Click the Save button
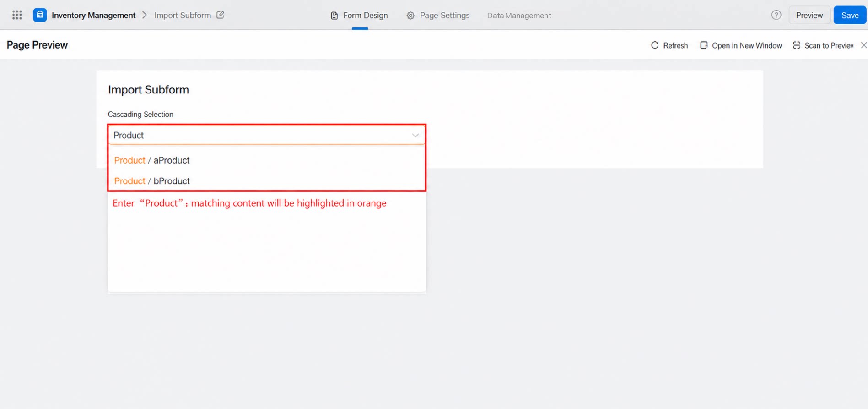 click(x=850, y=15)
